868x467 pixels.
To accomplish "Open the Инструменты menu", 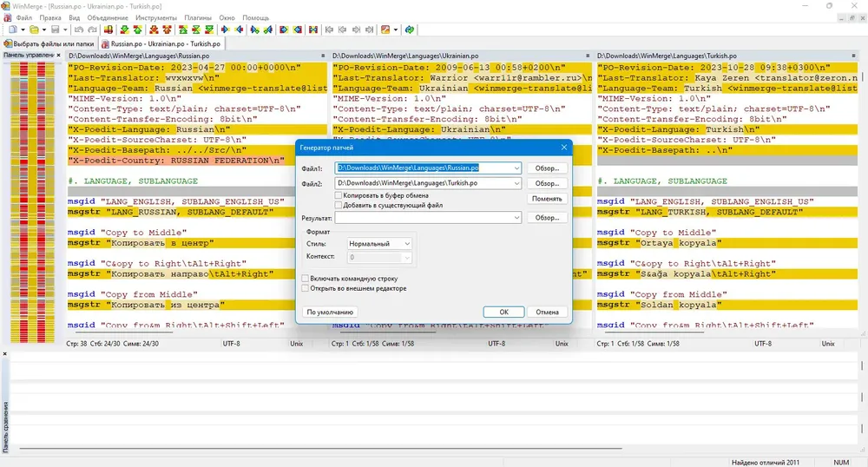I will 156,17.
